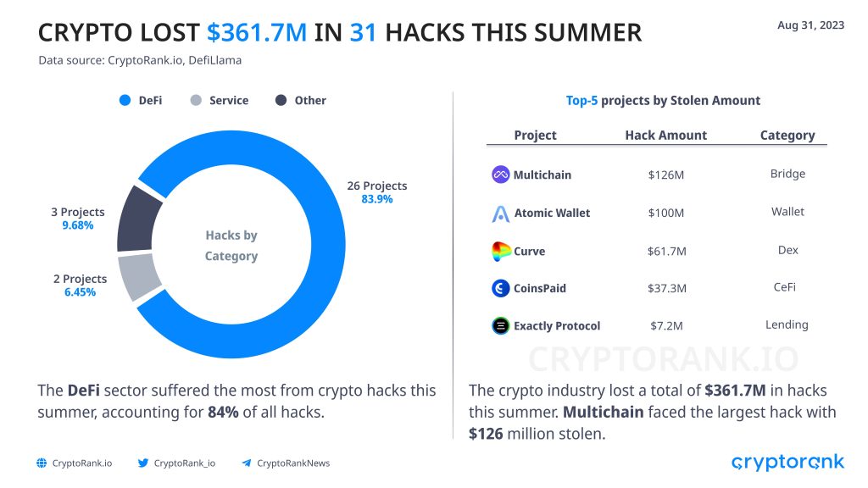Viewport: 868px width, 488px height.
Task: Select the Hack Amount column header
Action: [x=666, y=135]
